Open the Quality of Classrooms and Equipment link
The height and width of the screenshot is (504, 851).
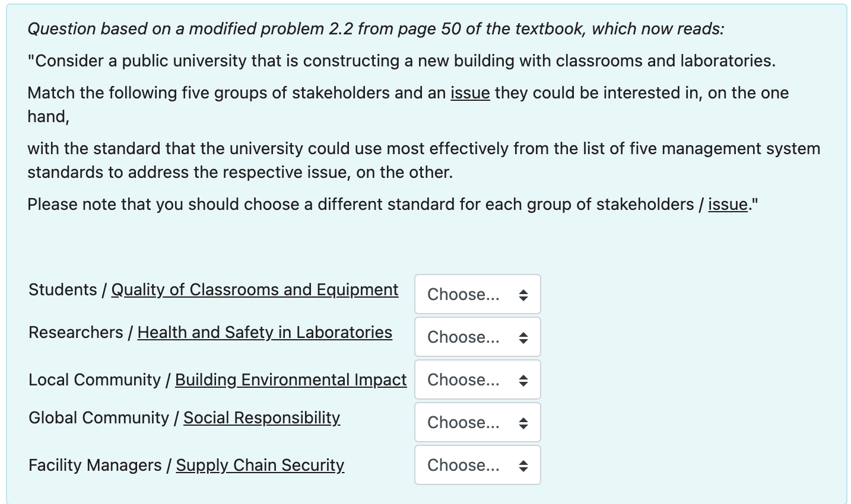[254, 289]
